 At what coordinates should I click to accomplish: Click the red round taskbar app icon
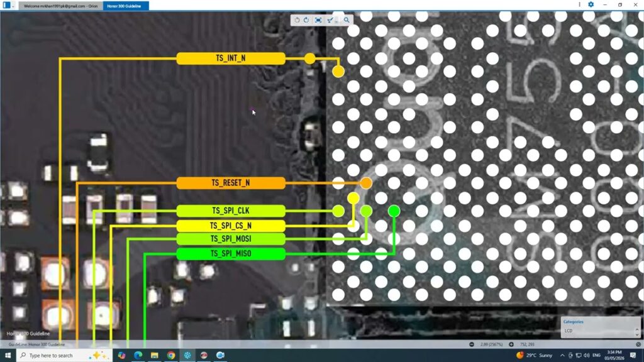click(x=204, y=356)
